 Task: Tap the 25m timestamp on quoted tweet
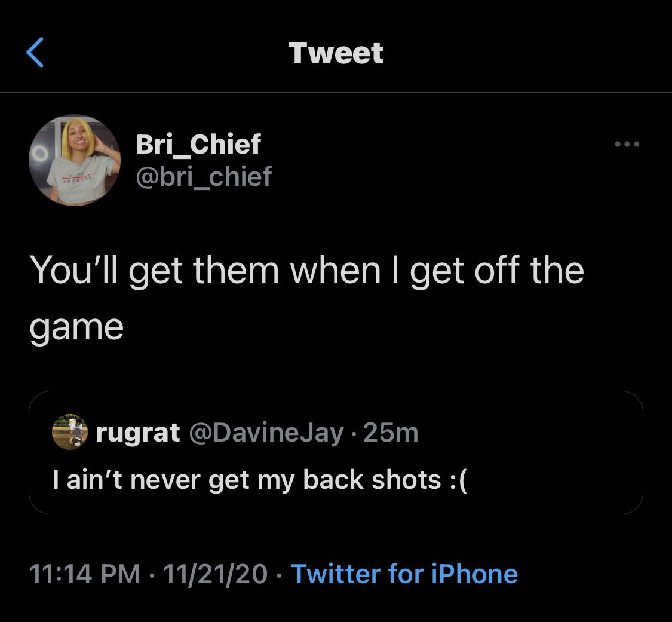[x=391, y=432]
